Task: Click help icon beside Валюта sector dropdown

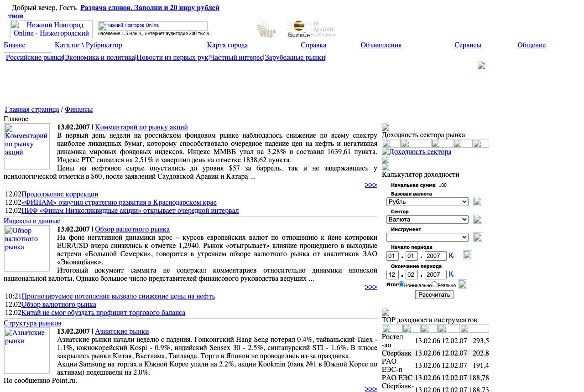Action: (478, 219)
